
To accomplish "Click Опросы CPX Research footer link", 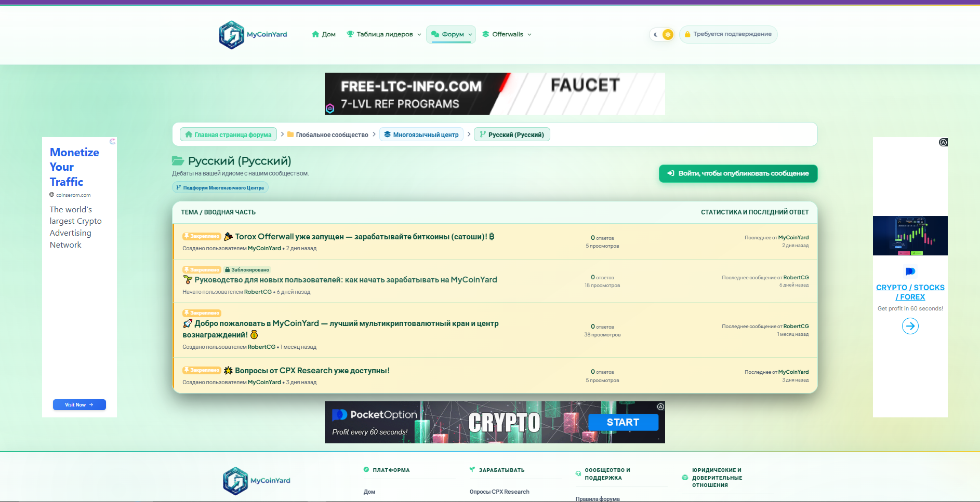I will [499, 492].
